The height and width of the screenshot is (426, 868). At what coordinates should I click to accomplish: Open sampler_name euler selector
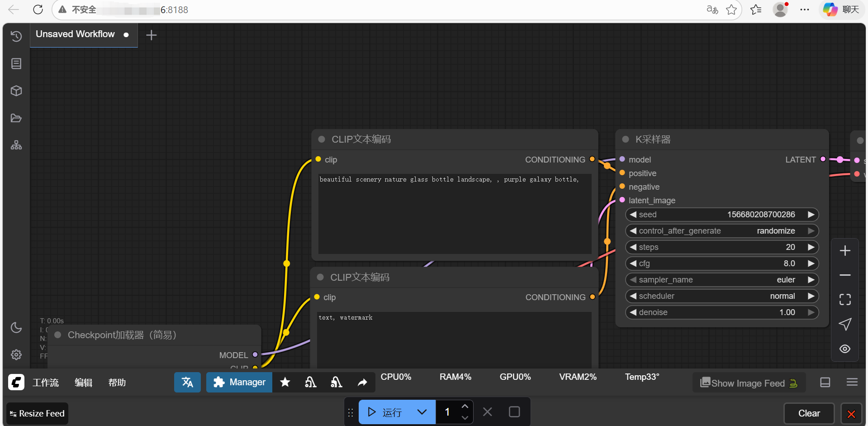(722, 280)
